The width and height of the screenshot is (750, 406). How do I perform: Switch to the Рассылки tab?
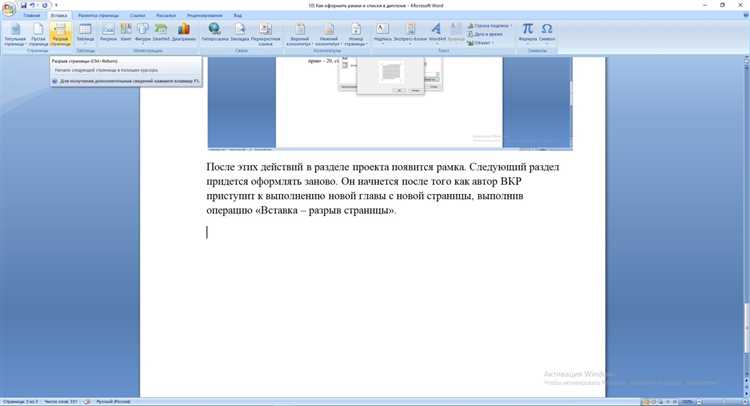click(x=166, y=15)
